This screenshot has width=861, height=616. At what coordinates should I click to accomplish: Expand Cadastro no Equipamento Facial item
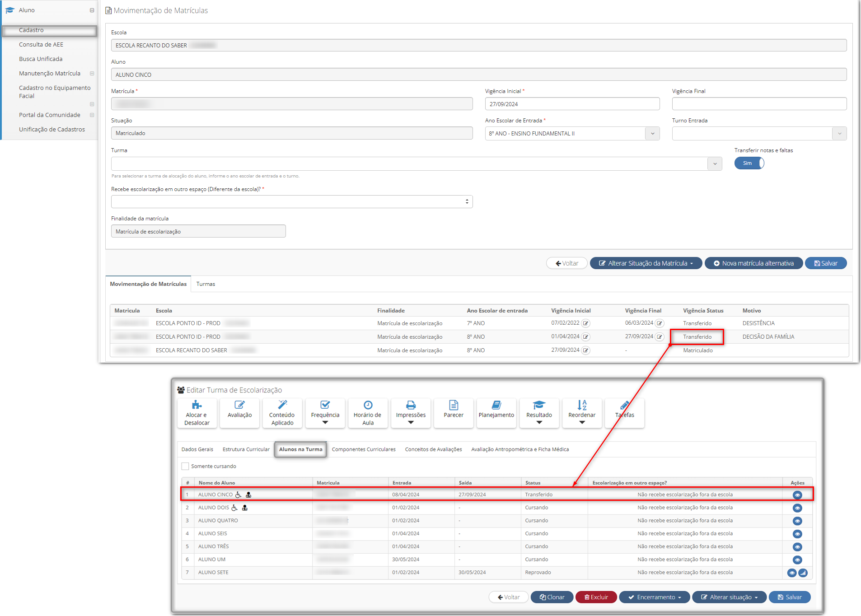tap(92, 104)
